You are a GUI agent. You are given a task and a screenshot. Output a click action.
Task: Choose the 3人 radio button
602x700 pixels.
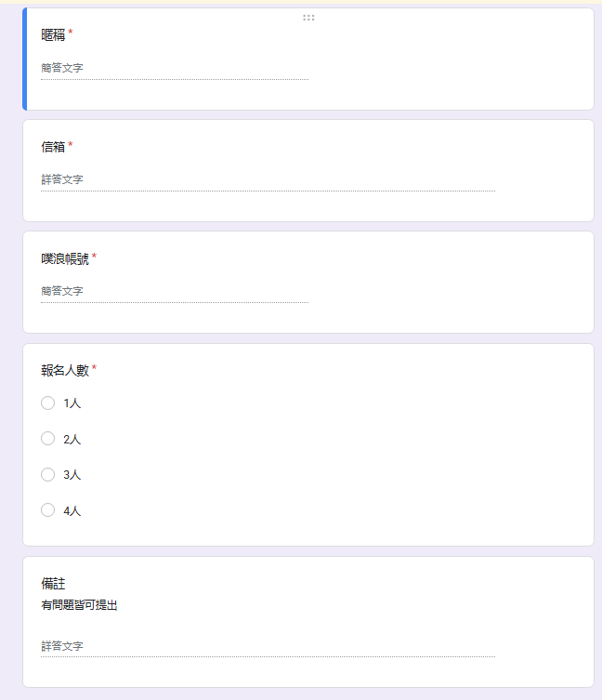point(47,474)
